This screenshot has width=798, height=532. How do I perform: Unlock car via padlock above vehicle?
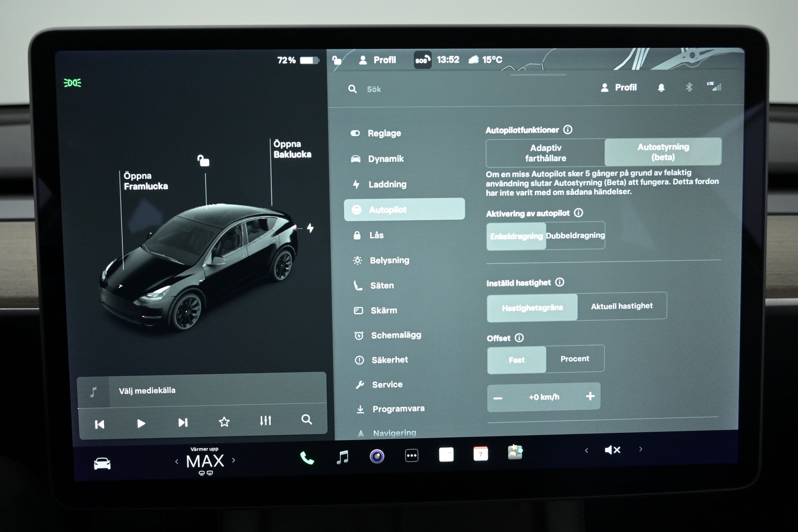point(204,161)
